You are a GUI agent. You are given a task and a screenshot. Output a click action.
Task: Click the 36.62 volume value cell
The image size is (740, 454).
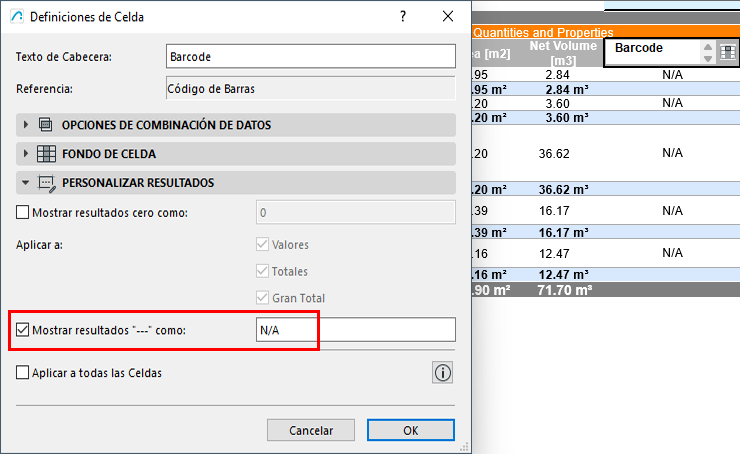pos(554,153)
